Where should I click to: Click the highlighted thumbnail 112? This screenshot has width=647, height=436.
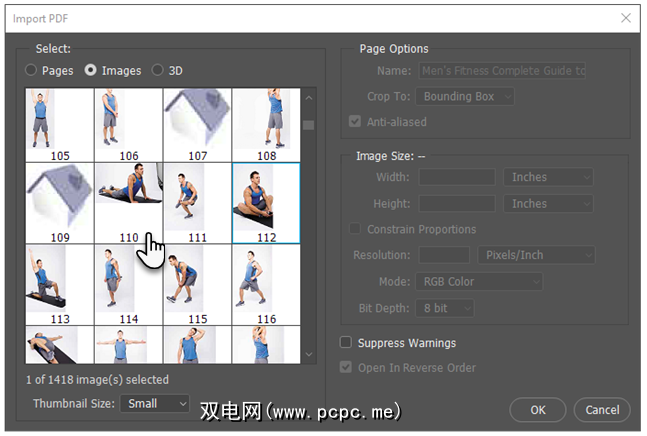[x=265, y=200]
